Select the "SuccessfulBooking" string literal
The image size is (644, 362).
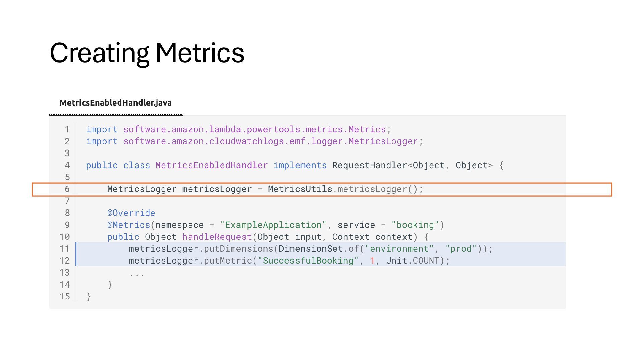pos(308,261)
